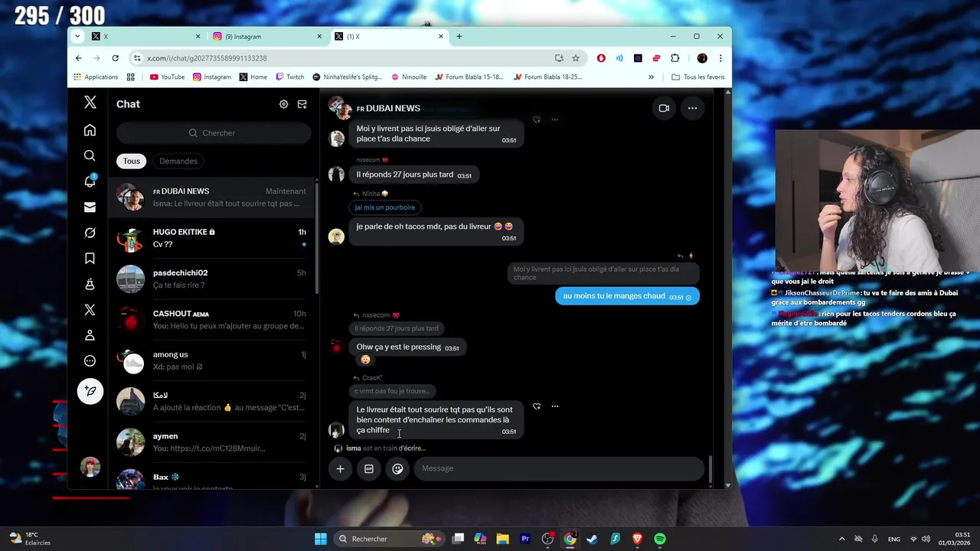Open chat settings gear icon
Image resolution: width=980 pixels, height=551 pixels.
[283, 104]
